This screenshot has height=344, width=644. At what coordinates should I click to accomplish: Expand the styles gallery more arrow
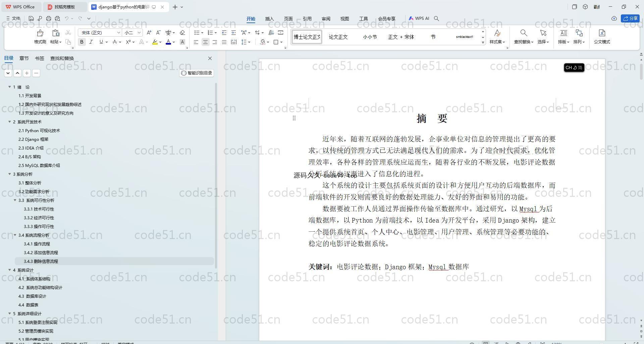[x=483, y=42]
